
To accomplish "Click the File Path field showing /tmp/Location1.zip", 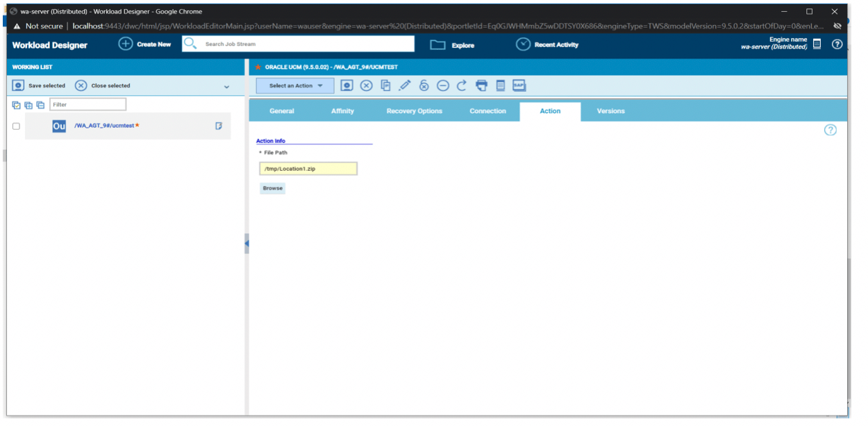I will [308, 168].
